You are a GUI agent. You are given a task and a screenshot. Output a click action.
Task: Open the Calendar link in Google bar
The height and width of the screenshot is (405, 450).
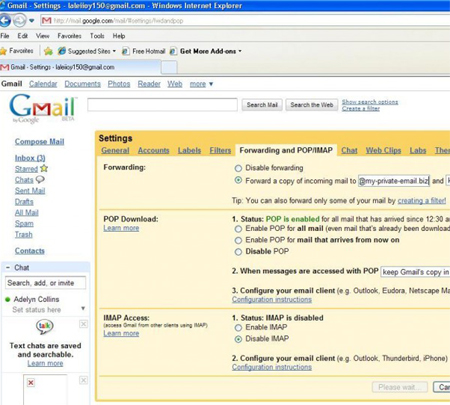click(43, 84)
